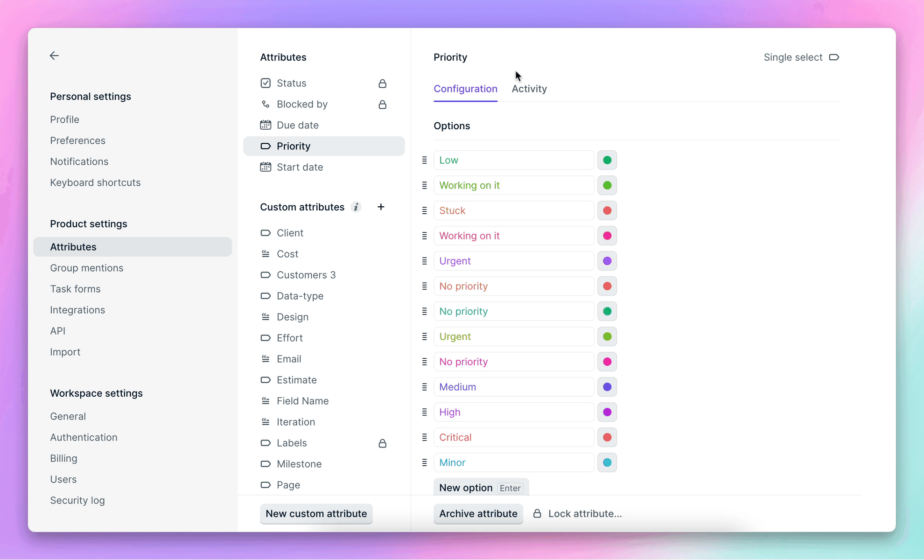Switch to the Configuration tab
The image size is (924, 560).
click(x=465, y=89)
